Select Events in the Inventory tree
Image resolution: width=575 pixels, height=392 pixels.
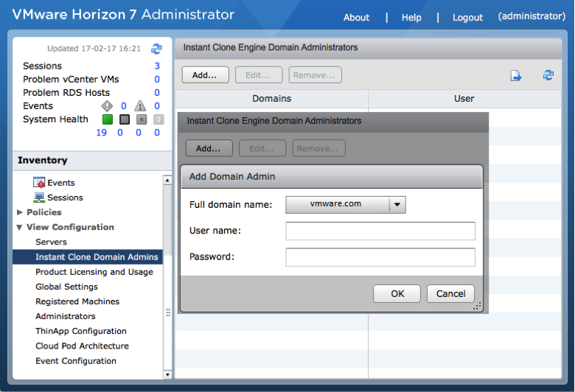coord(61,183)
